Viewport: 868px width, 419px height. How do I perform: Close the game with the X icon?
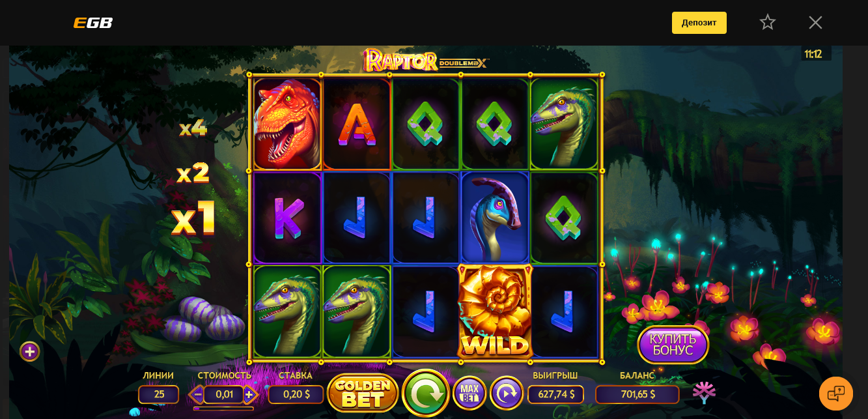815,22
